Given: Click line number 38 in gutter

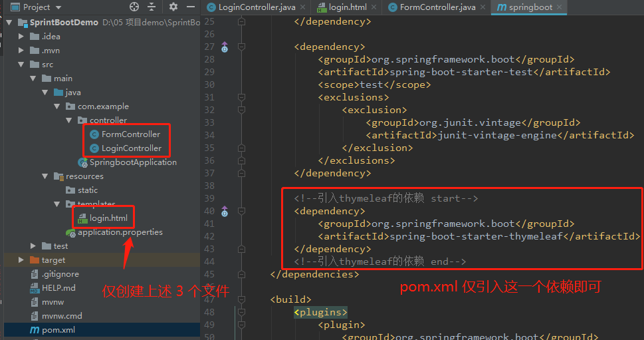Looking at the screenshot, I should pos(209,186).
